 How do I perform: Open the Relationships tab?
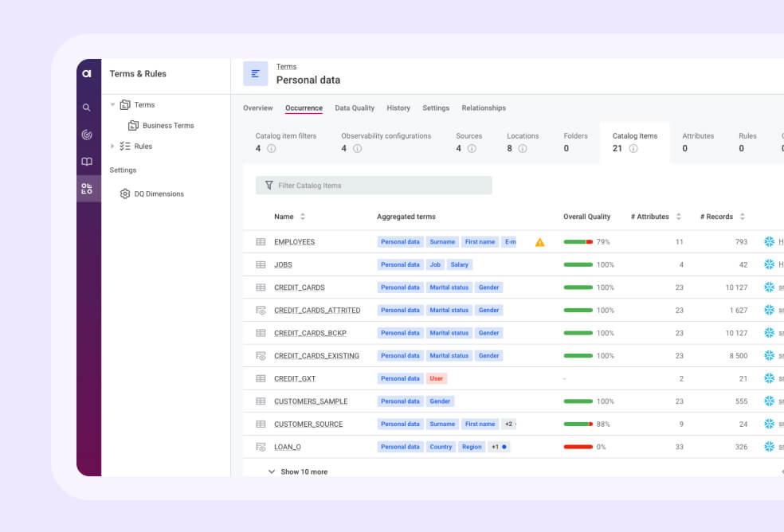(x=484, y=108)
